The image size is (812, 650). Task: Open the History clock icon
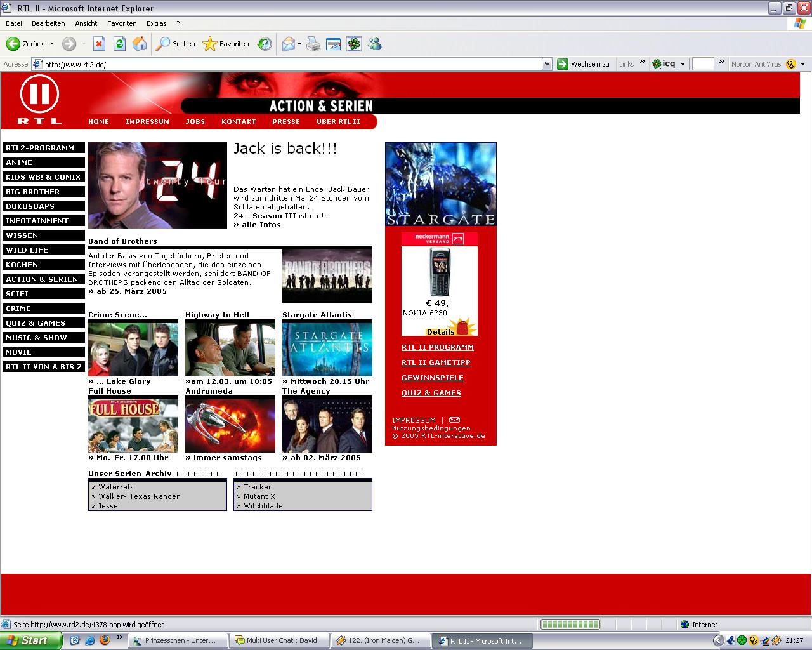pyautogui.click(x=265, y=44)
